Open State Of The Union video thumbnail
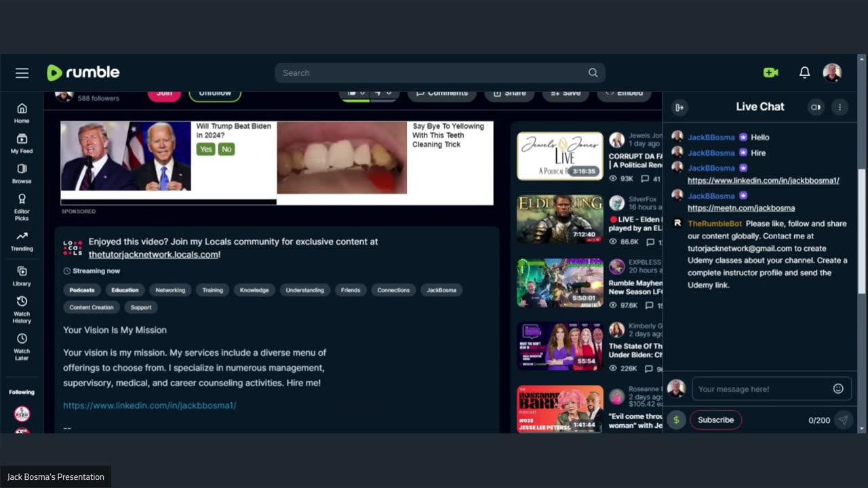 point(560,346)
